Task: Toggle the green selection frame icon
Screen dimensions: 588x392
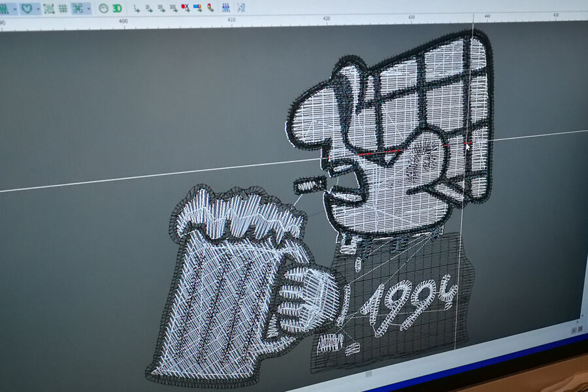Action: [49, 8]
